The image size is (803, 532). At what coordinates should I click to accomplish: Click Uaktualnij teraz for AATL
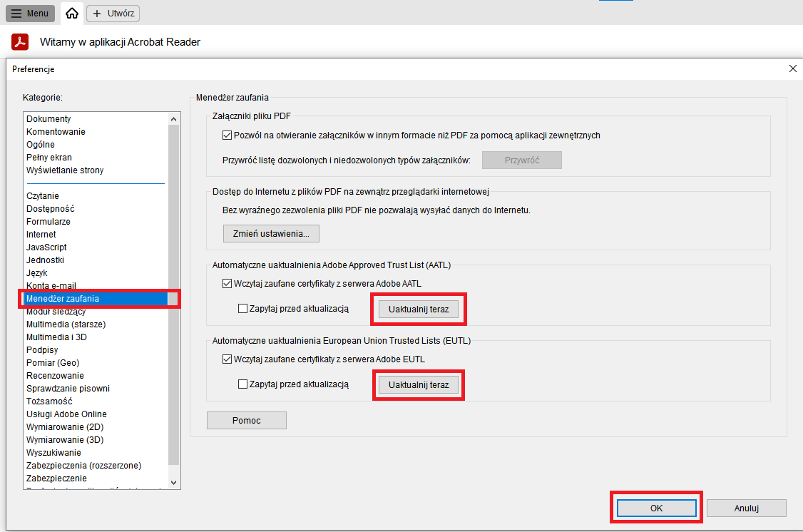point(419,310)
